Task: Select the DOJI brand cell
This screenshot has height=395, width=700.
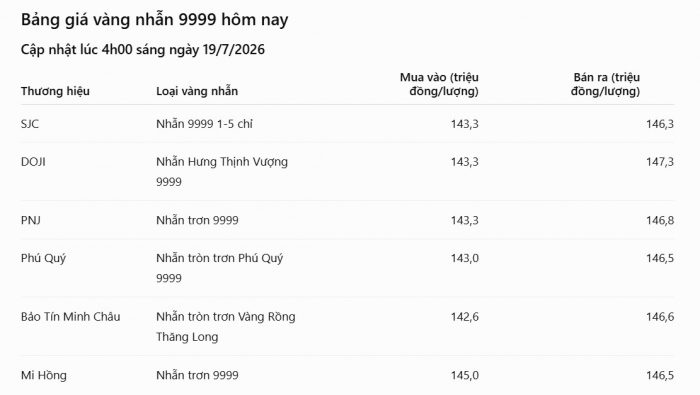Action: [33, 162]
